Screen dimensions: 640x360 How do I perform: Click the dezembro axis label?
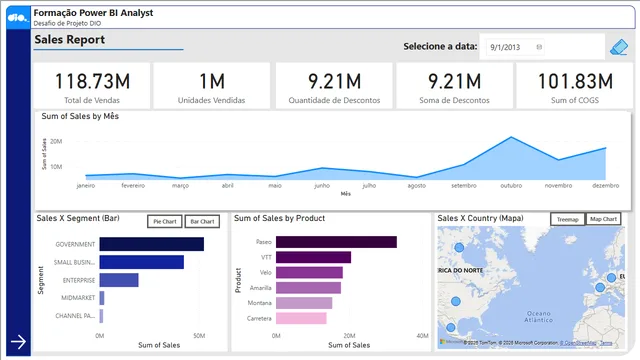tap(606, 185)
